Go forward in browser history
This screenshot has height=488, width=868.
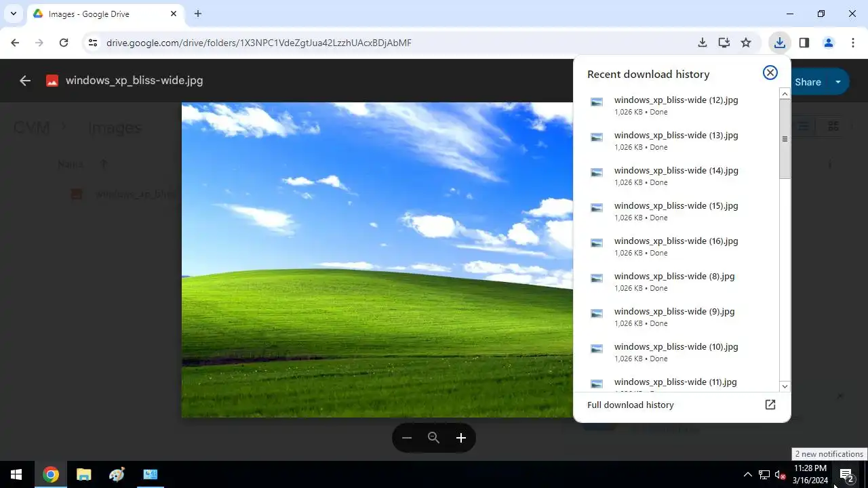[x=39, y=43]
